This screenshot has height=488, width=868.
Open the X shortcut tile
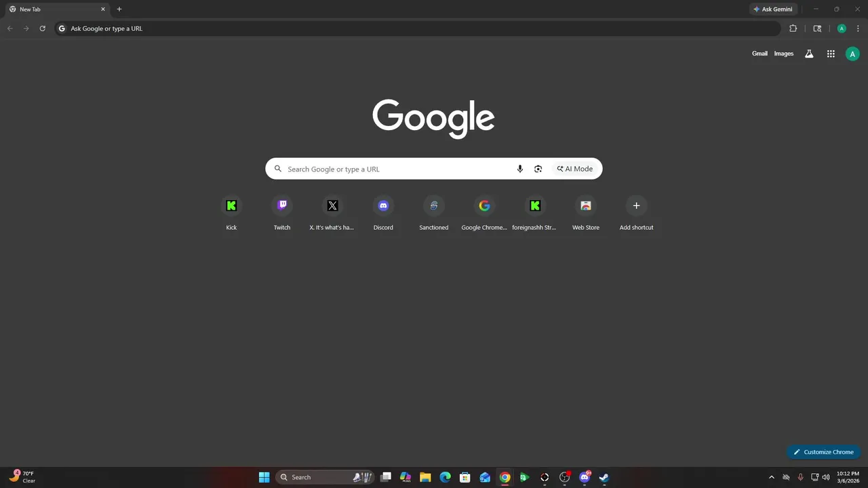tap(332, 213)
